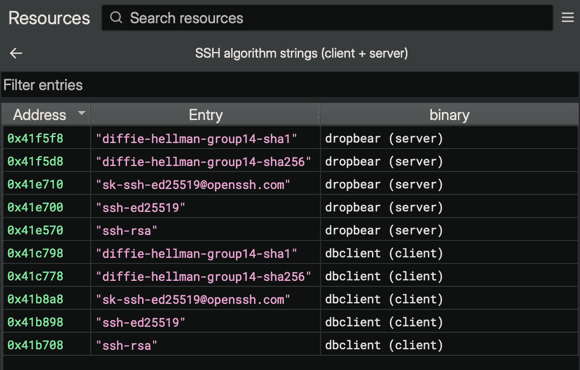
Task: Click "dbclient (client)" in row 0x41c778
Action: coord(384,276)
